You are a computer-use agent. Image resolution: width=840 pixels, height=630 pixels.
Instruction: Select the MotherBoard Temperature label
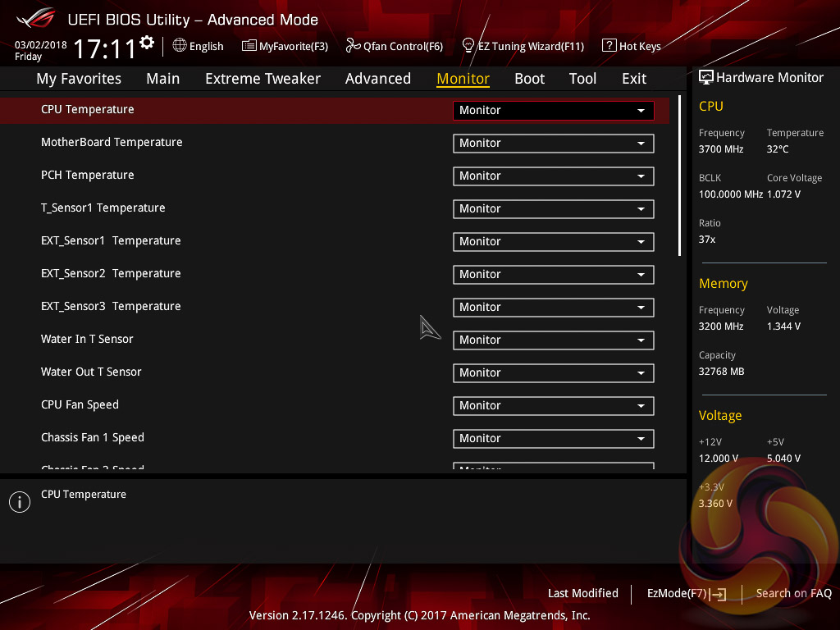(x=112, y=142)
